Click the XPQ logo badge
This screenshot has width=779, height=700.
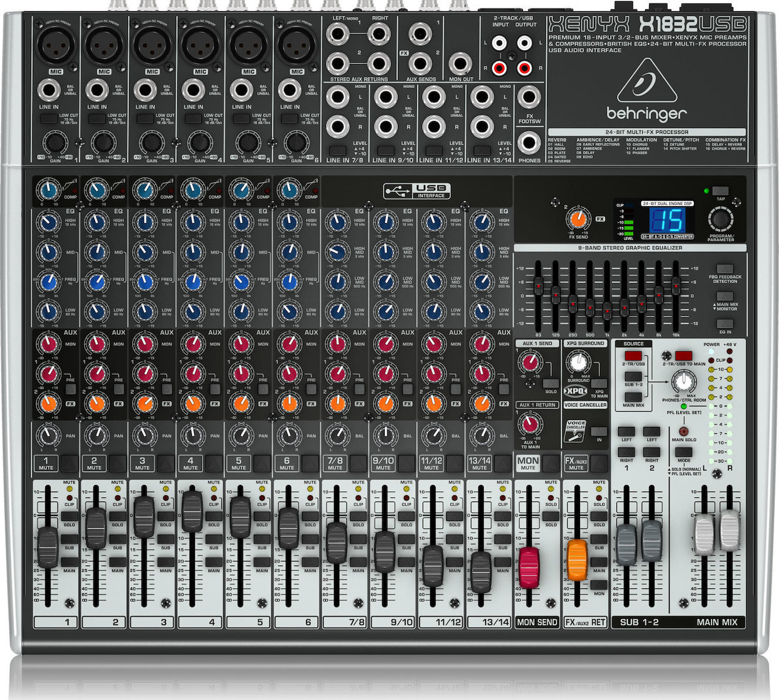pyautogui.click(x=575, y=392)
